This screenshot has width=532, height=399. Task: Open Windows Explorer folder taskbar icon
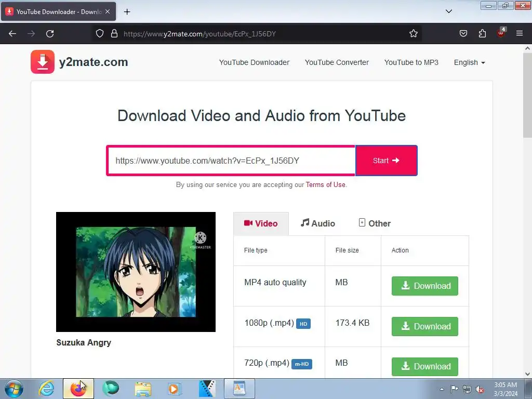[143, 389]
